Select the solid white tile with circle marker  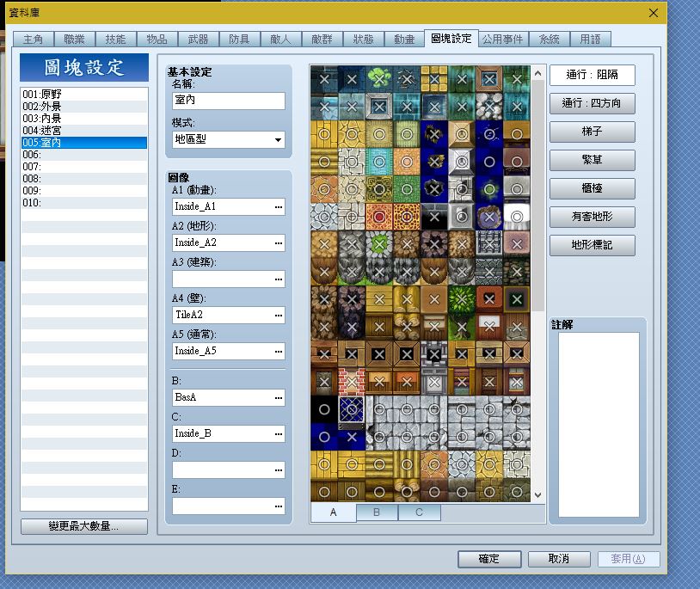(517, 217)
